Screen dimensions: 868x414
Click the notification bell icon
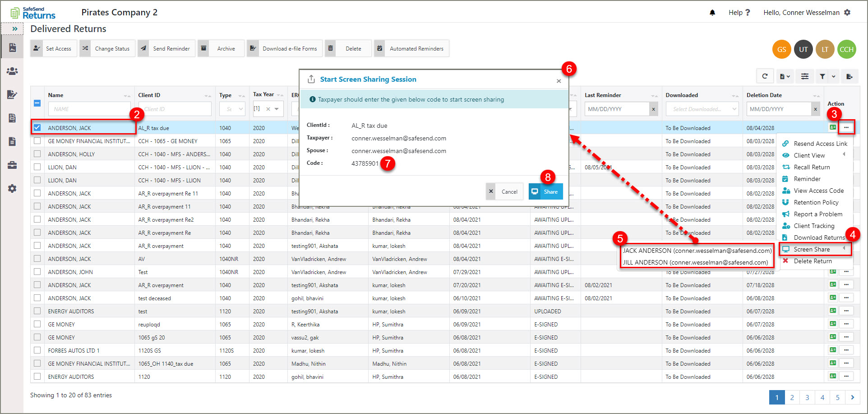click(x=712, y=13)
